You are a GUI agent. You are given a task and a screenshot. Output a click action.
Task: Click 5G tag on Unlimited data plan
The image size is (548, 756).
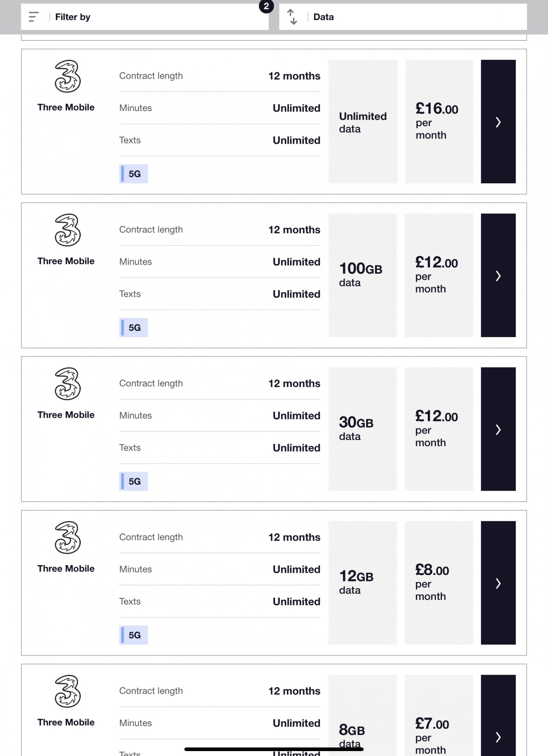tap(134, 174)
